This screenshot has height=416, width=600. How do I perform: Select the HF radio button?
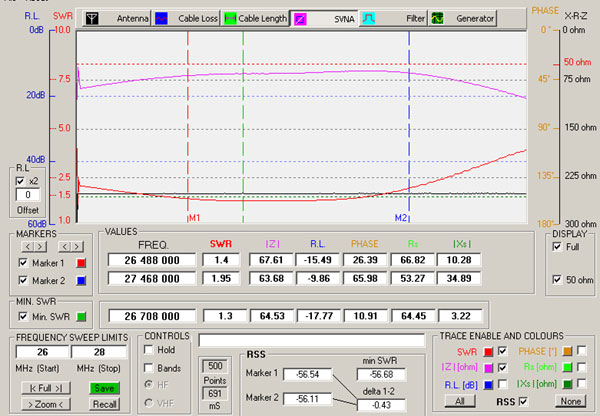tap(149, 384)
